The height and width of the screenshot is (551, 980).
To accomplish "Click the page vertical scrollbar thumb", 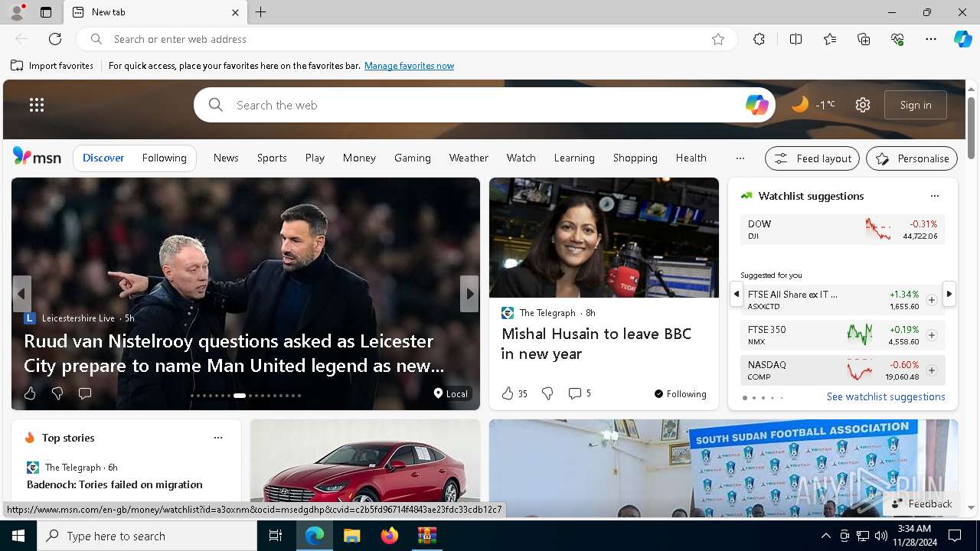I will pyautogui.click(x=971, y=128).
